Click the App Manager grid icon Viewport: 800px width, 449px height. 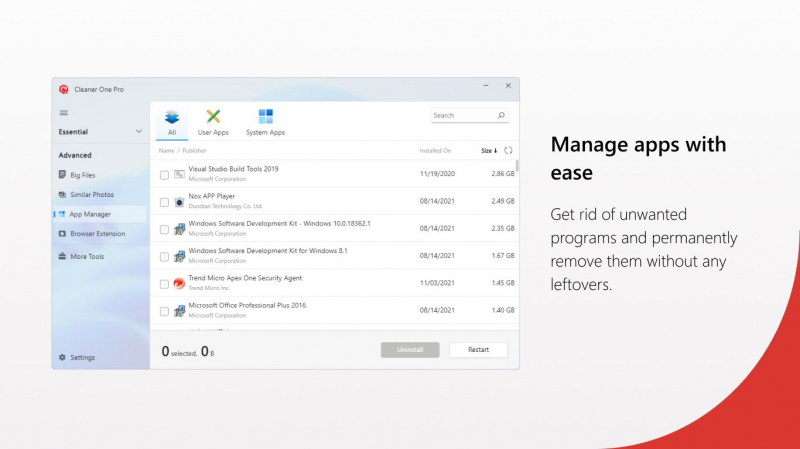point(62,214)
